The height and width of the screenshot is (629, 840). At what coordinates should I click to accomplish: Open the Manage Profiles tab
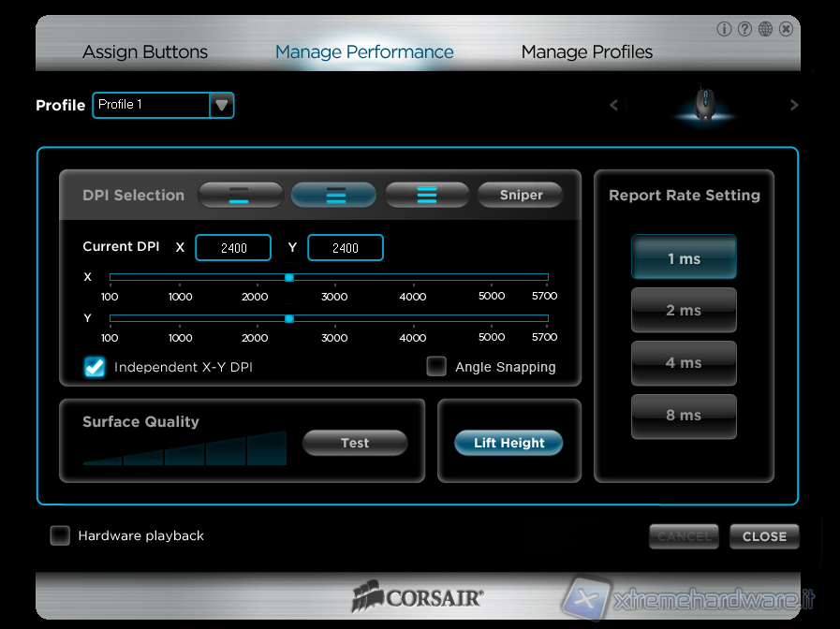(586, 52)
